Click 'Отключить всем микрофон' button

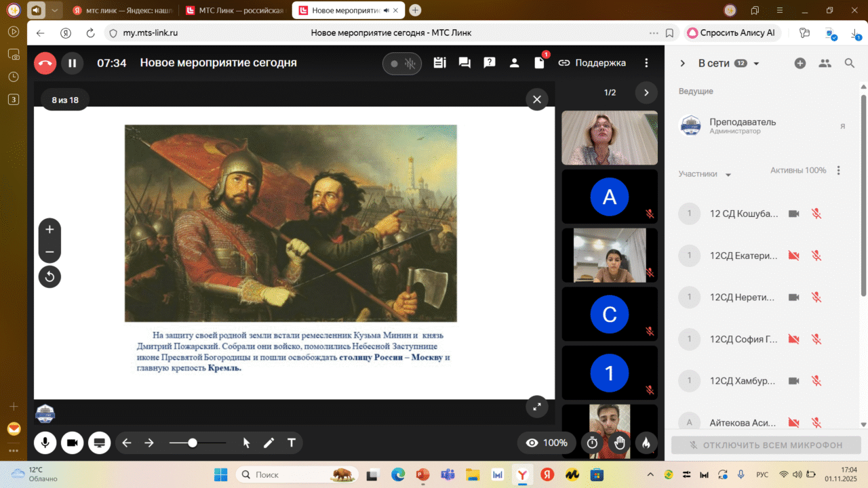pyautogui.click(x=766, y=445)
